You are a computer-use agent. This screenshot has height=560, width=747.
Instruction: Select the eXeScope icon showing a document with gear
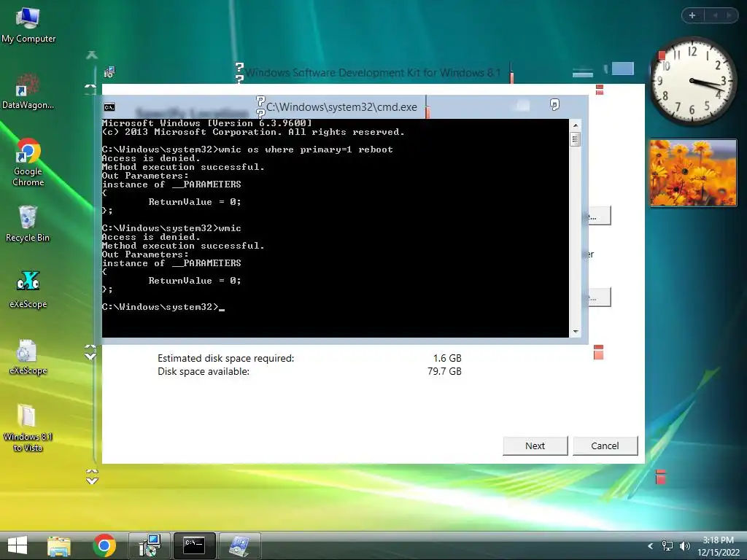coord(28,357)
